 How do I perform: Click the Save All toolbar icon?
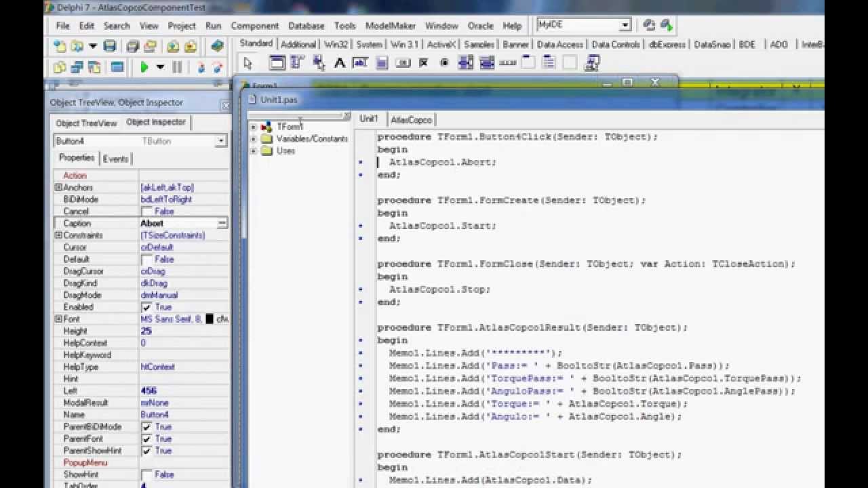(x=132, y=47)
